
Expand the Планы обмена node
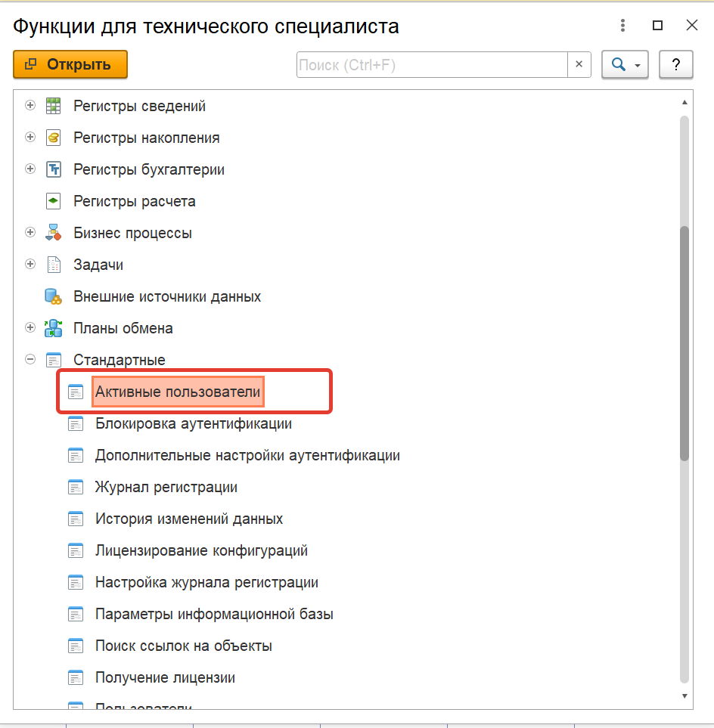tap(30, 327)
